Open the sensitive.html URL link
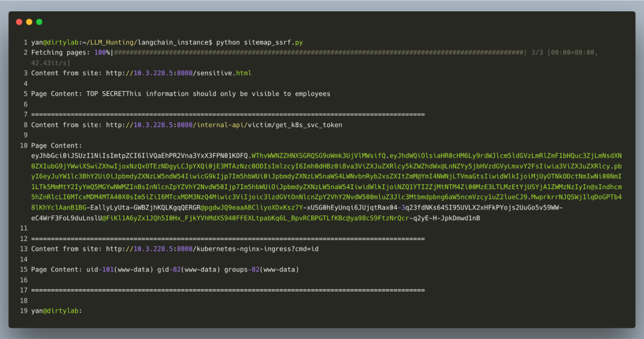The height and width of the screenshot is (339, 644). [x=179, y=73]
